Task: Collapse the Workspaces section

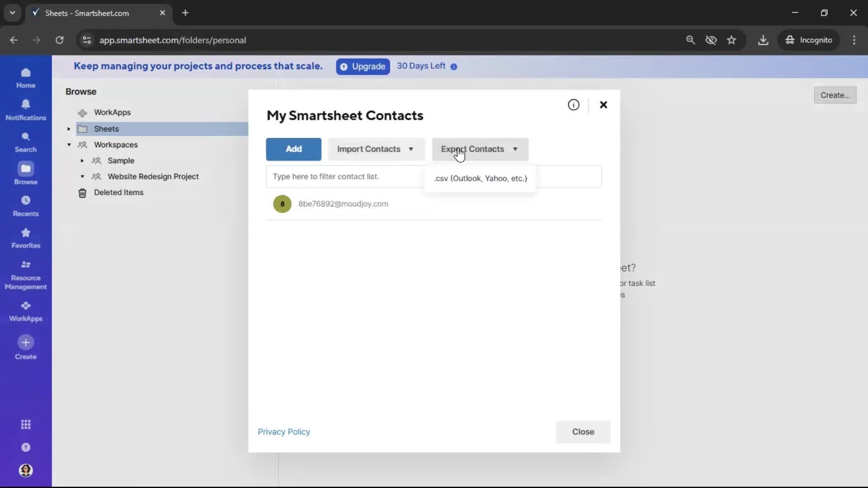Action: pyautogui.click(x=69, y=145)
